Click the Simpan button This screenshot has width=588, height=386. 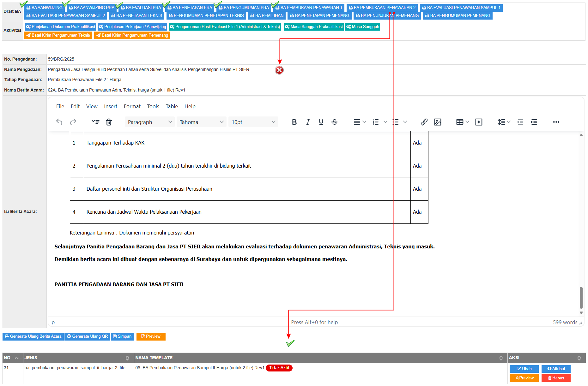[122, 336]
